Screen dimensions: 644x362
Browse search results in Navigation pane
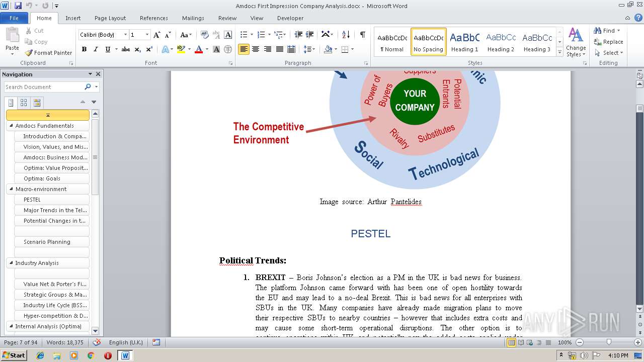tap(36, 103)
